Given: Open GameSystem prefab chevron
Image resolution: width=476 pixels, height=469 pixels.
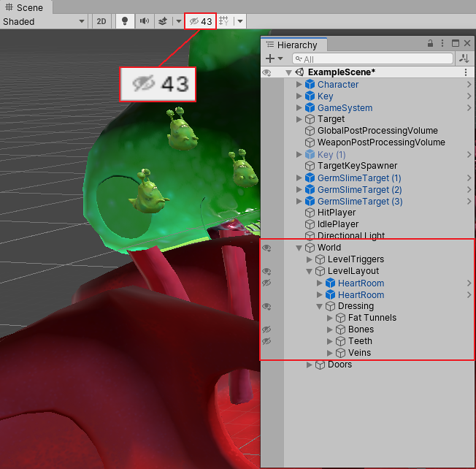Looking at the screenshot, I should pyautogui.click(x=469, y=108).
